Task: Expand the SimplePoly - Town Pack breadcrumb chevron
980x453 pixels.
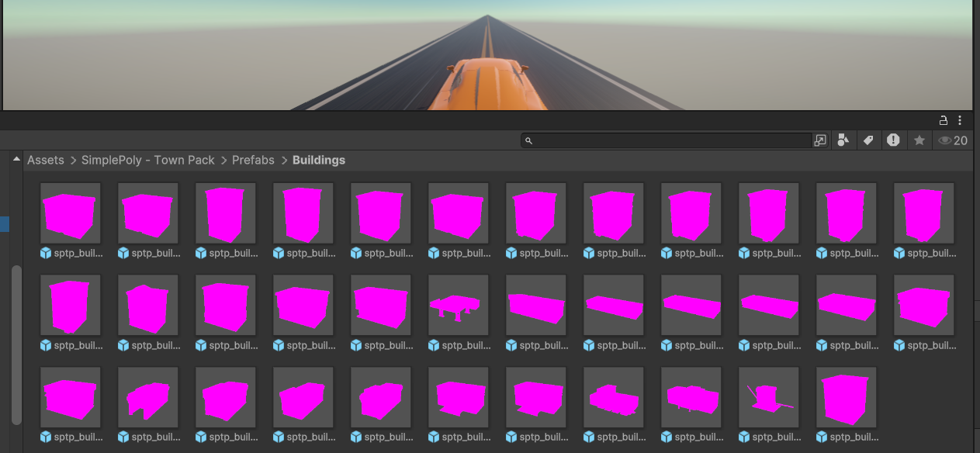Action: [x=223, y=160]
